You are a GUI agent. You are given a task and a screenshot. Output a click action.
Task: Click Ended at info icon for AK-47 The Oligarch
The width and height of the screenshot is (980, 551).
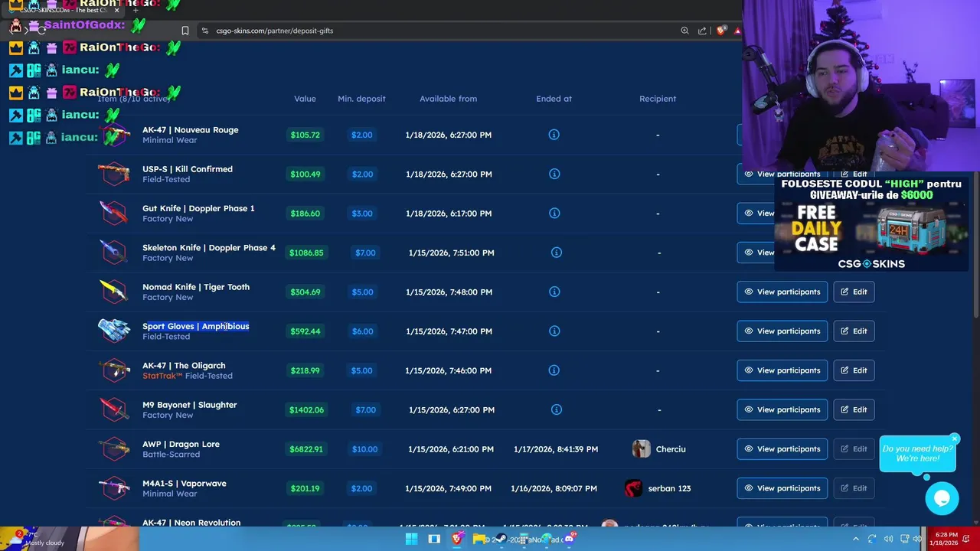pos(554,370)
